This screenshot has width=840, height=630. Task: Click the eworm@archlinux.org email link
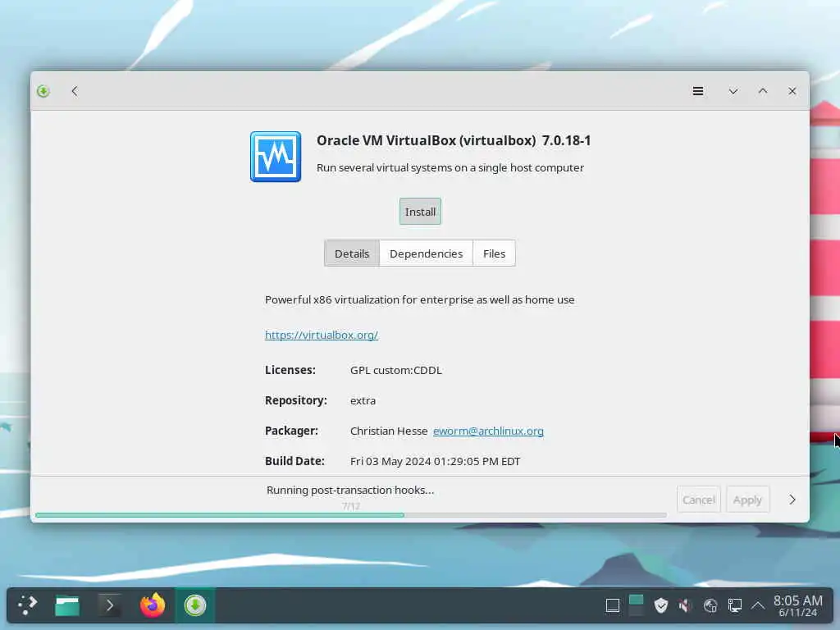pyautogui.click(x=488, y=431)
